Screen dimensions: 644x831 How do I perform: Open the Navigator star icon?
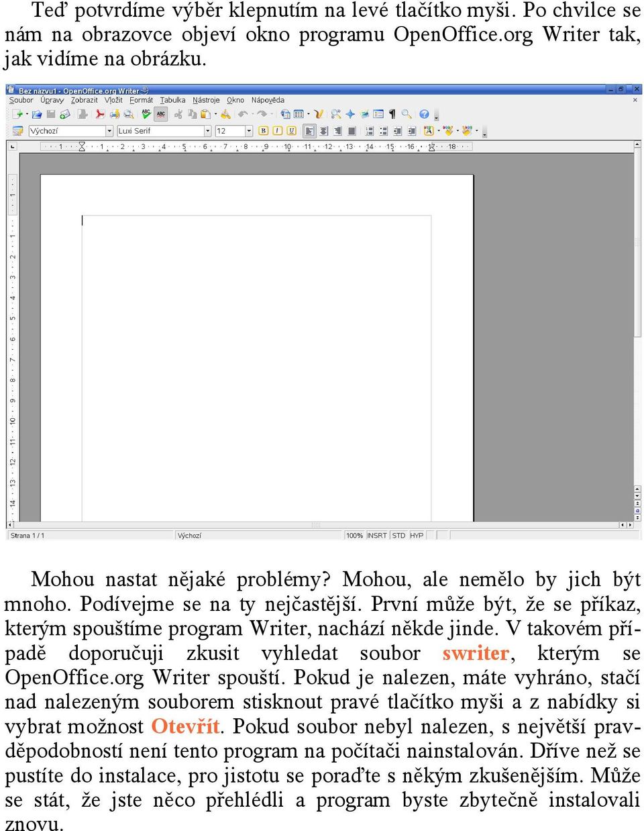click(x=350, y=114)
